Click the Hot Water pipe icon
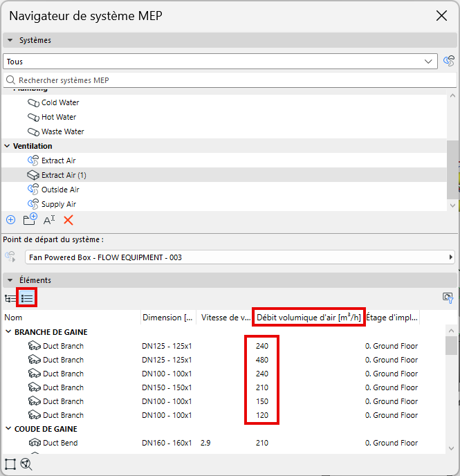The height and width of the screenshot is (476, 460). pos(33,117)
